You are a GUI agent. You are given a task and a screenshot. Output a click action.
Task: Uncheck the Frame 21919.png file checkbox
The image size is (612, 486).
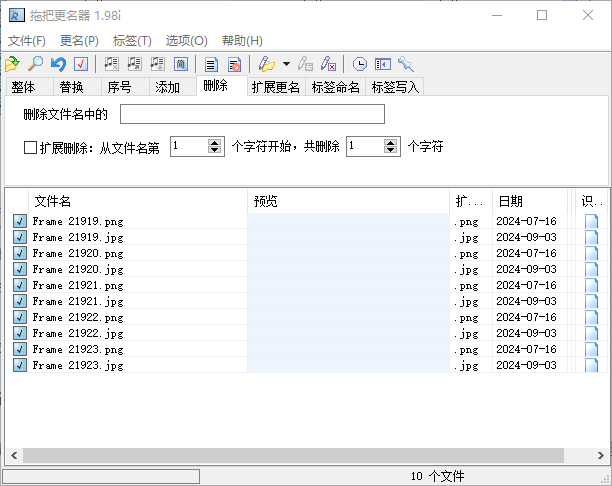19,221
